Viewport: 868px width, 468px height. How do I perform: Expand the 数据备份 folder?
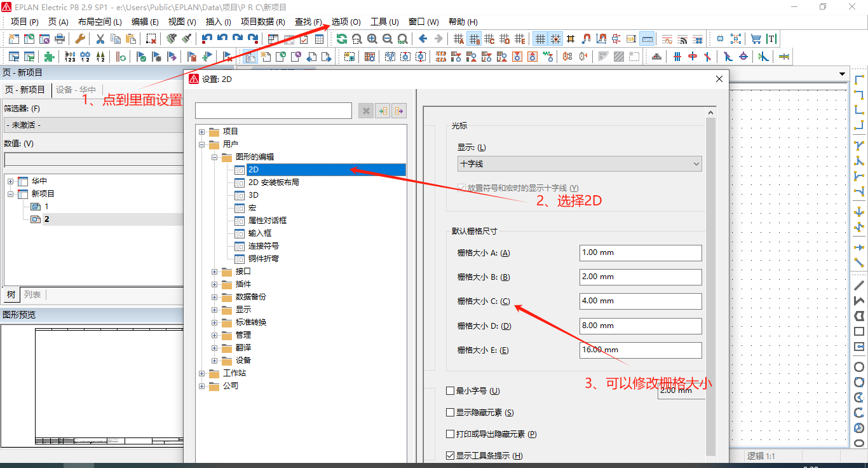click(215, 297)
